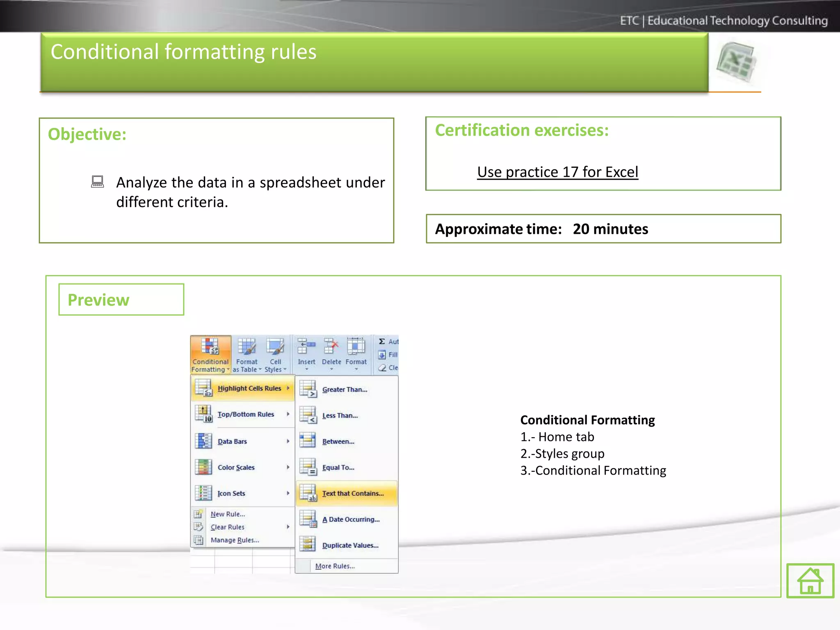Image resolution: width=840 pixels, height=630 pixels.
Task: Click the Clear Rules icon
Action: click(x=199, y=527)
